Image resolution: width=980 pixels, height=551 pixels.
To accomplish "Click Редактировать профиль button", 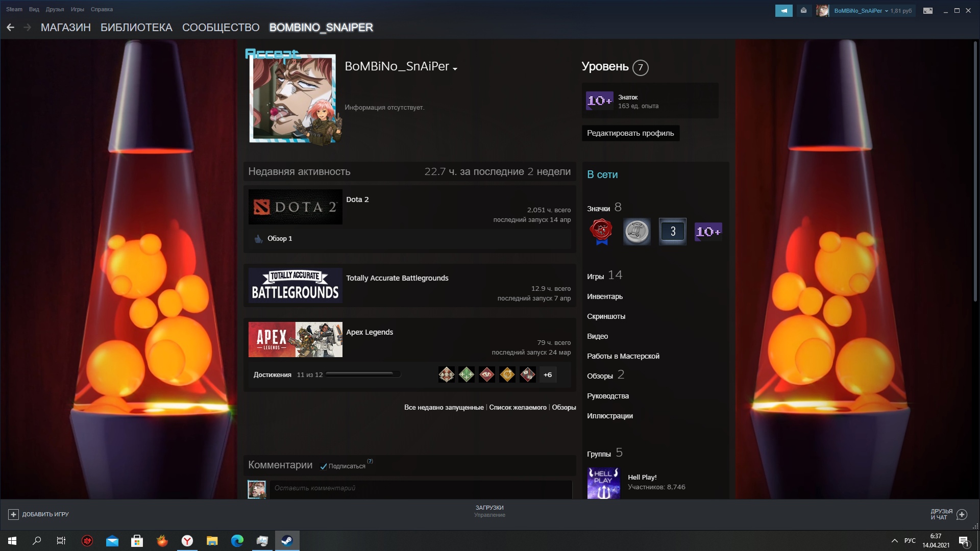I will [x=630, y=133].
